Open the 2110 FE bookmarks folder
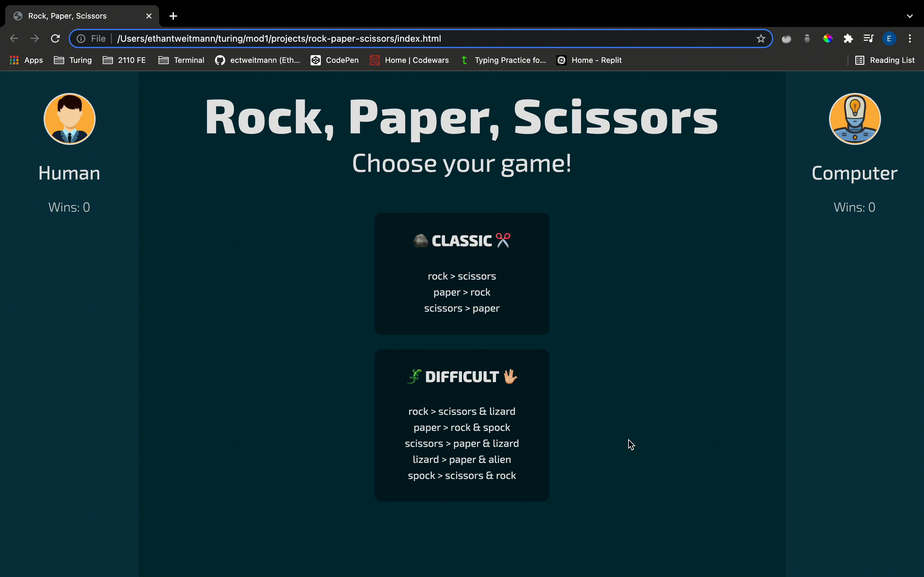This screenshot has width=924, height=577. pyautogui.click(x=124, y=60)
